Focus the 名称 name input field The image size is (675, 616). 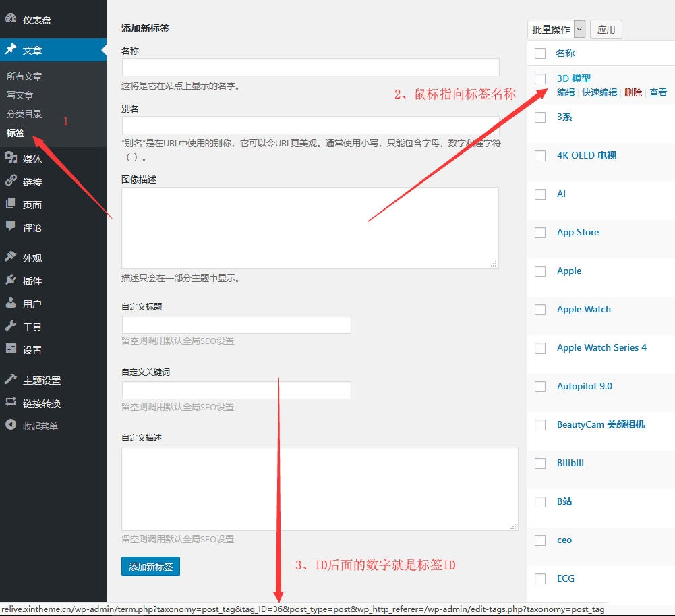point(310,67)
